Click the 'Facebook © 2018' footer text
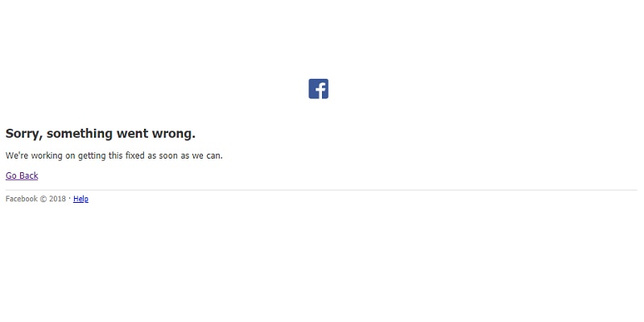Image resolution: width=644 pixels, height=322 pixels. (x=35, y=199)
